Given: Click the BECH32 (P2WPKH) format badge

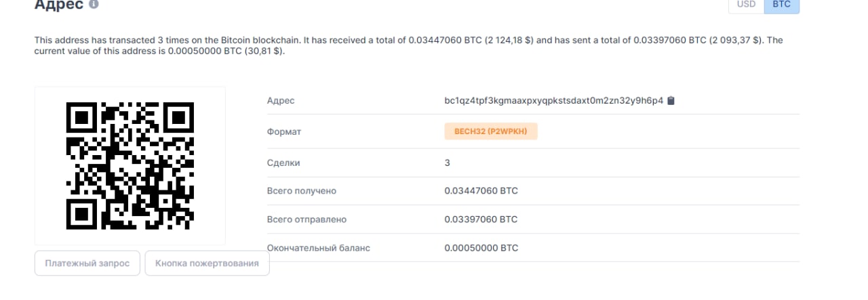Looking at the screenshot, I should [x=491, y=131].
